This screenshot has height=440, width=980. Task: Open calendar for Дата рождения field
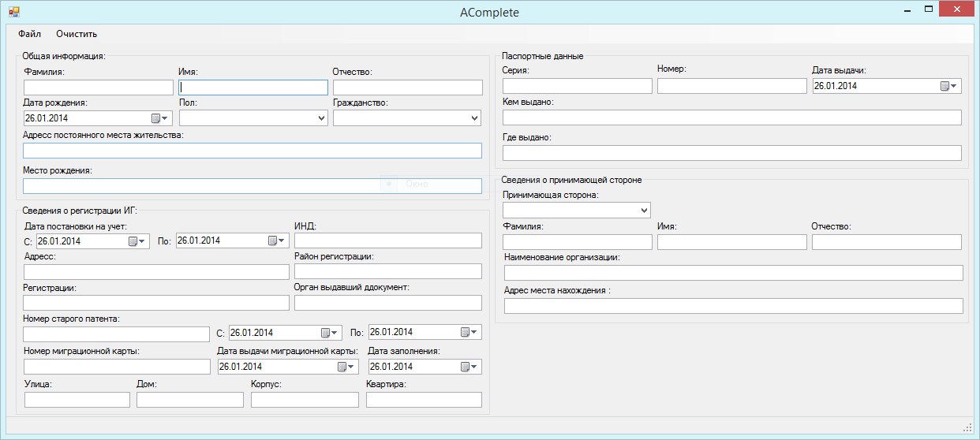[x=159, y=118]
